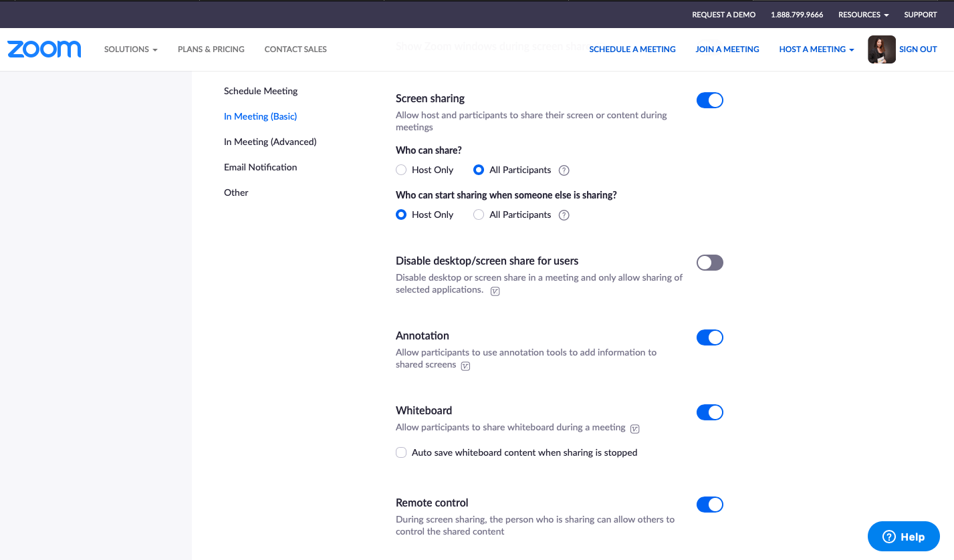Click info icon after "selected applications" text
Image resolution: width=954 pixels, height=560 pixels.
pyautogui.click(x=495, y=291)
